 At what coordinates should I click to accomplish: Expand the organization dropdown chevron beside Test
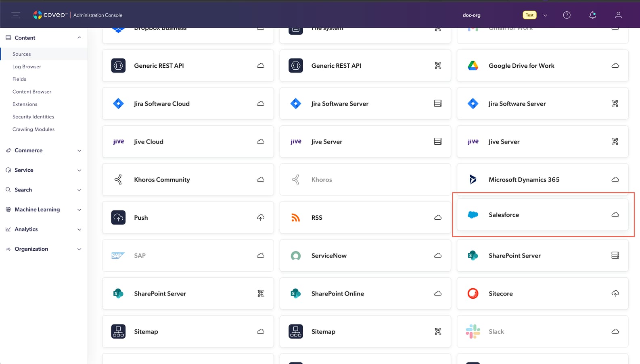[545, 15]
